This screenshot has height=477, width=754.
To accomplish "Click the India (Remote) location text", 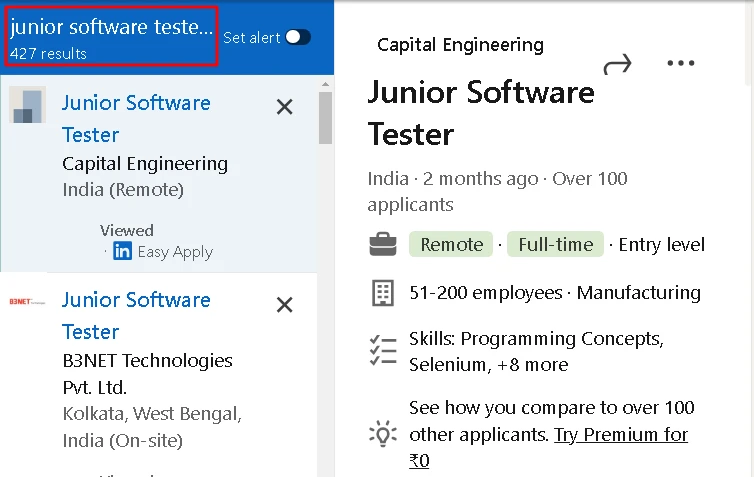I will [123, 189].
